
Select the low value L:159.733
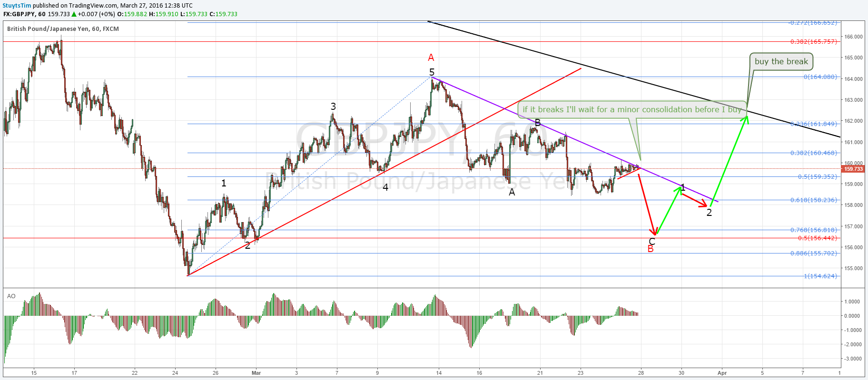tap(194, 14)
